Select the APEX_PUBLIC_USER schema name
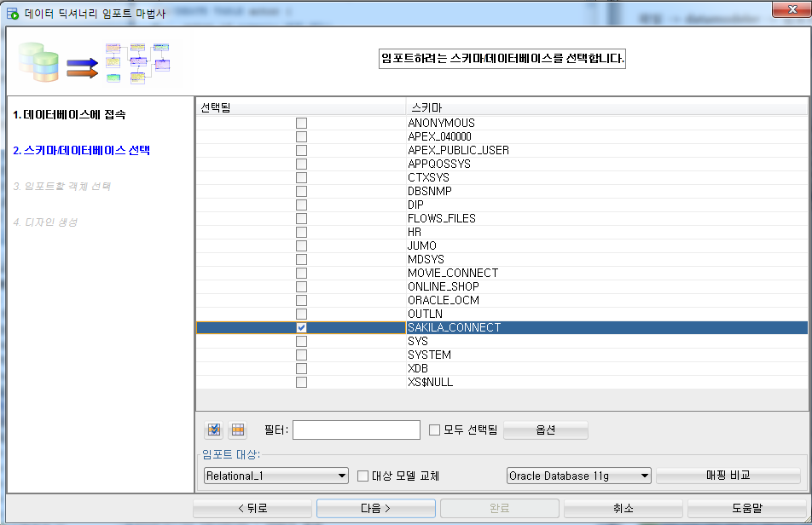 click(458, 151)
